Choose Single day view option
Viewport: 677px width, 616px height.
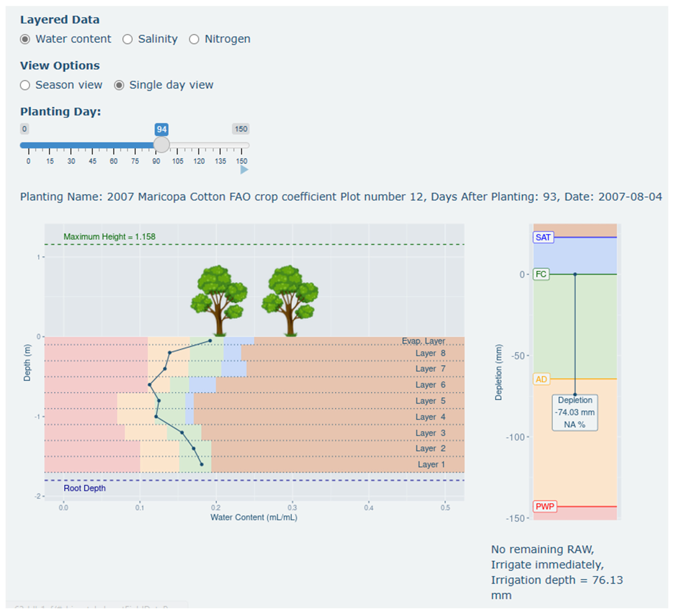click(x=119, y=85)
